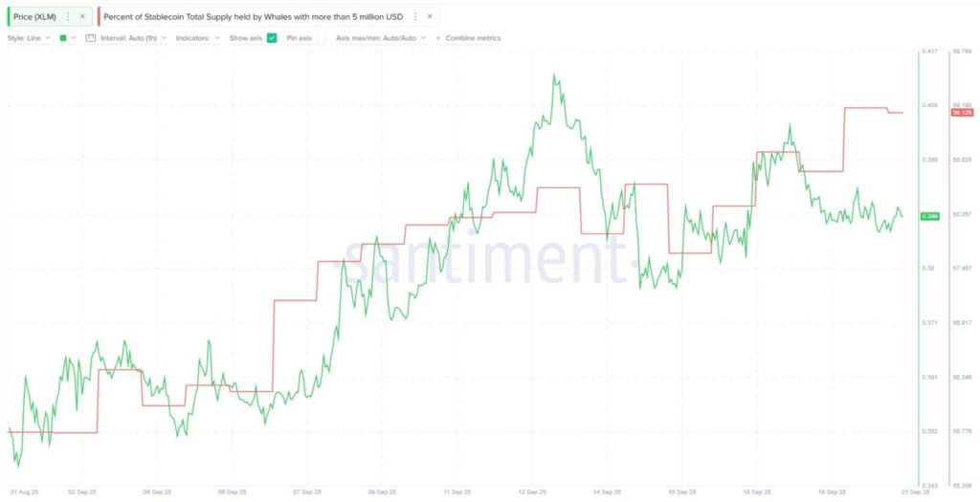Disable the Show axis checkbox
Viewport: 980px width, 502px height.
(272, 38)
